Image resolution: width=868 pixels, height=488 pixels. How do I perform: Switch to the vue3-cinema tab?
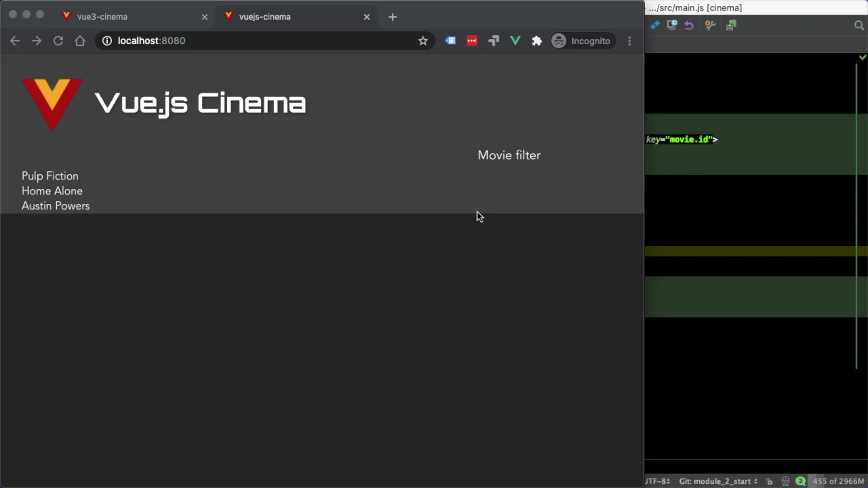[102, 17]
